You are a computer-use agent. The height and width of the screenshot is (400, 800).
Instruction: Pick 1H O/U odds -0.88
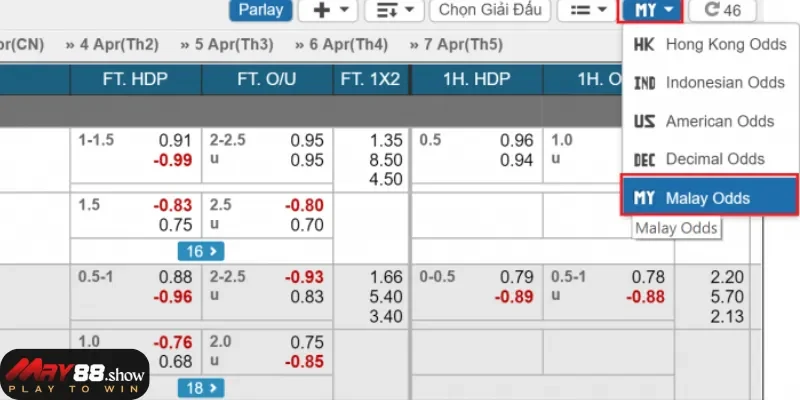pyautogui.click(x=646, y=296)
